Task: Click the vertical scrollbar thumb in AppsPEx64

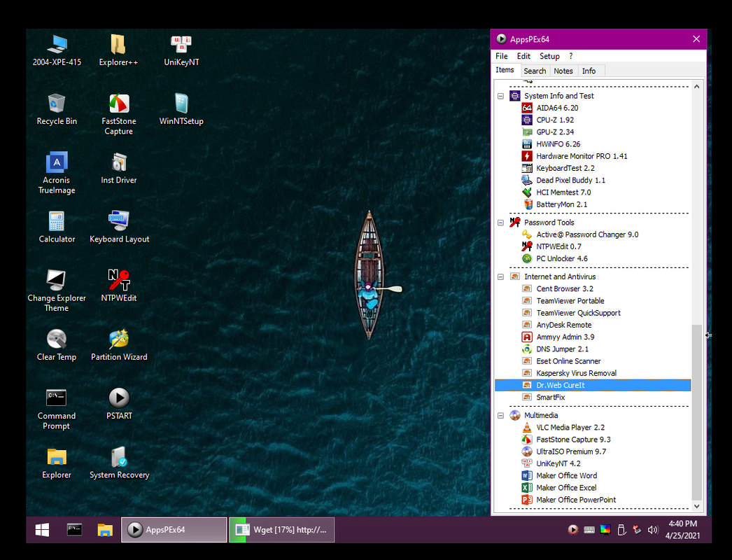Action: pyautogui.click(x=696, y=412)
